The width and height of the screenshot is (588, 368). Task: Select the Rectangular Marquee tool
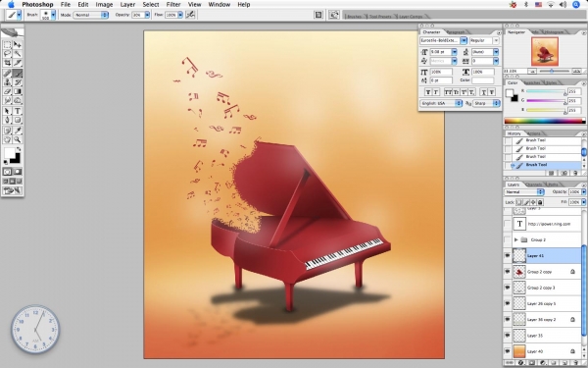tap(7, 45)
